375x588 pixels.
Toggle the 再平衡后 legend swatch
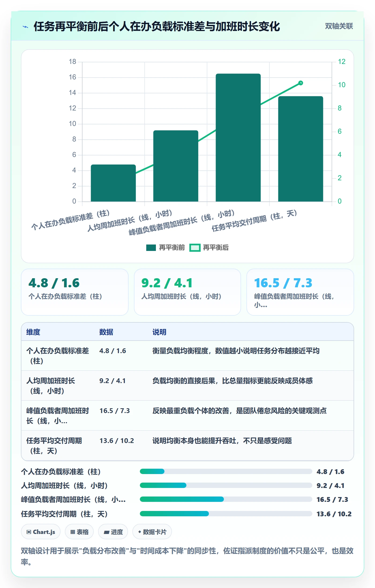click(x=195, y=248)
